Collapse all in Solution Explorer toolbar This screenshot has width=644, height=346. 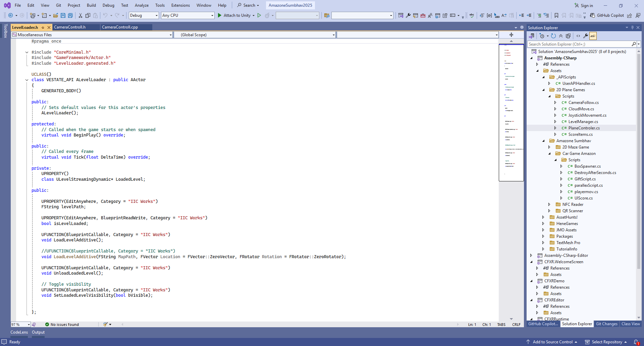click(x=561, y=36)
